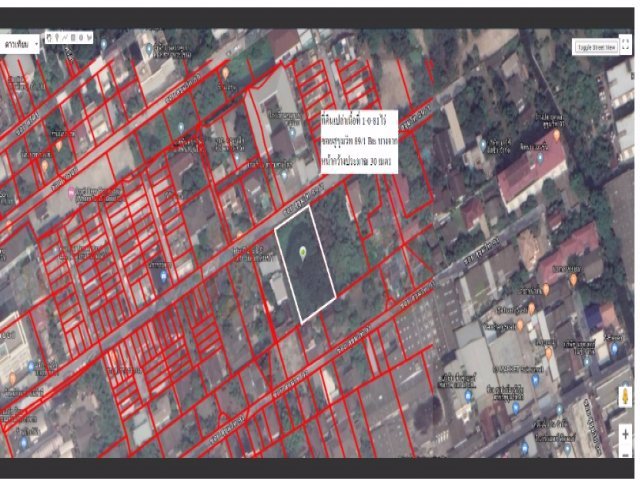Click orange marker at the left map edge
The image size is (640, 480).
[x=11, y=379]
